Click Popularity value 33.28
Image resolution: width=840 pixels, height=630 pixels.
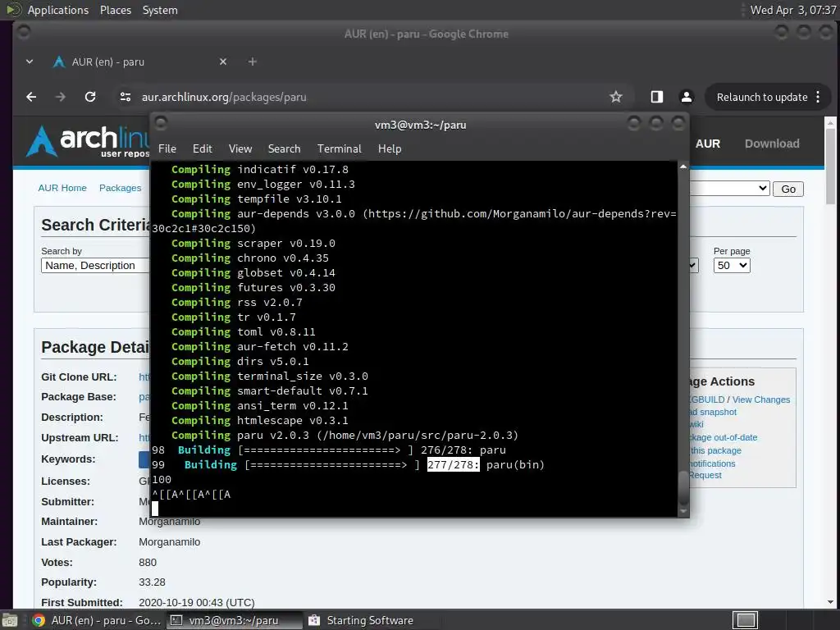click(152, 582)
